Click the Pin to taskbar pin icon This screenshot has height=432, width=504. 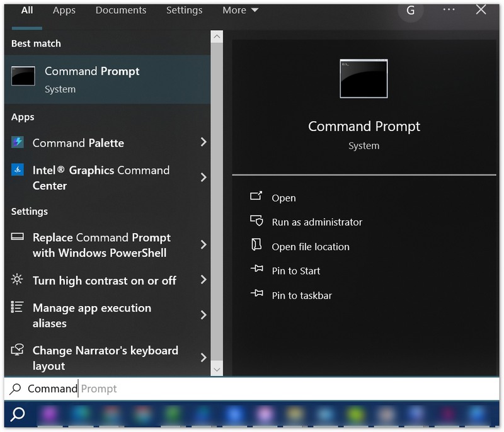pos(257,293)
